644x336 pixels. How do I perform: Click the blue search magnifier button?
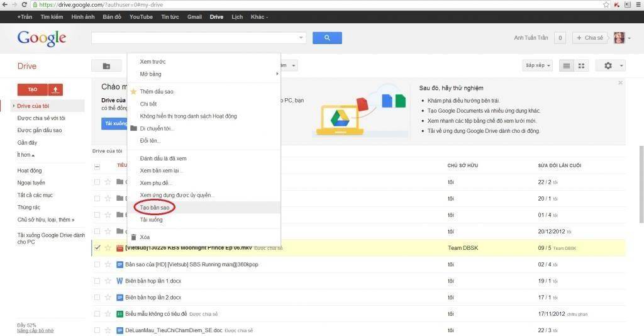tap(327, 38)
